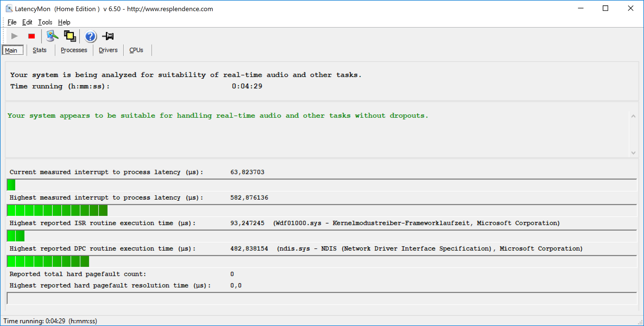Toggle the always-on-top pushpin icon

[108, 36]
